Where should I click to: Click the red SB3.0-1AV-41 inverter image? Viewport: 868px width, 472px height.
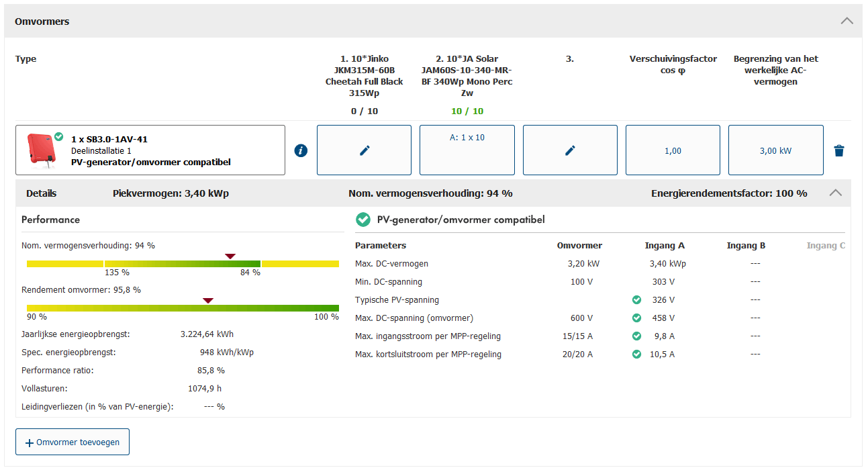tap(42, 150)
